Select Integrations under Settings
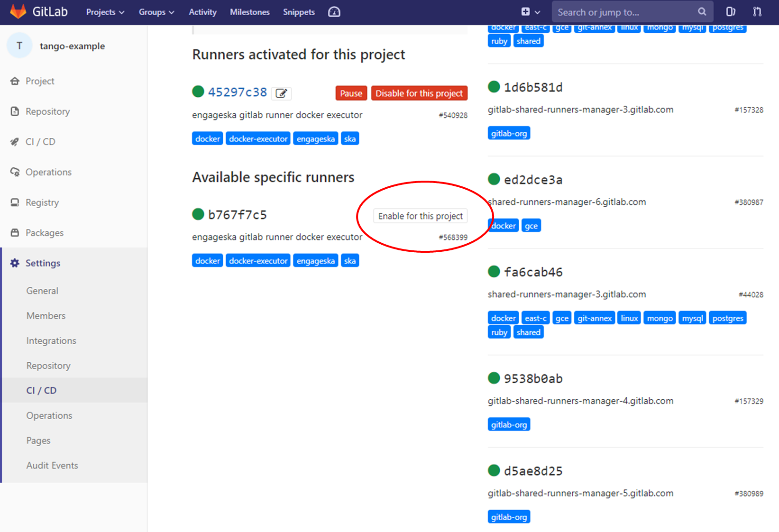The image size is (779, 532). pos(51,340)
